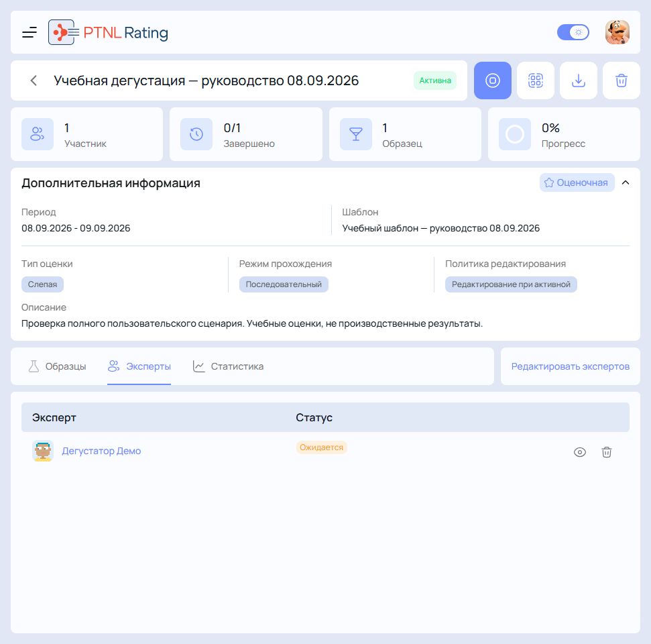Image resolution: width=651 pixels, height=644 pixels.
Task: Click the glass icon in Образец card
Action: [356, 134]
